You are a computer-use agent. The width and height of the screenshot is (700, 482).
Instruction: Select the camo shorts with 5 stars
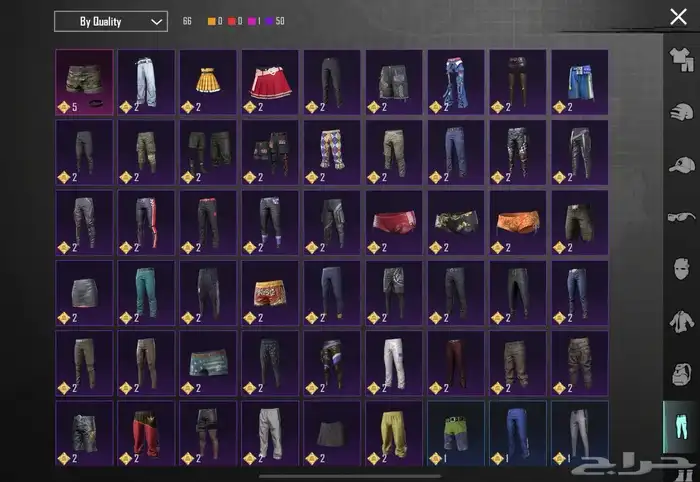coord(84,82)
